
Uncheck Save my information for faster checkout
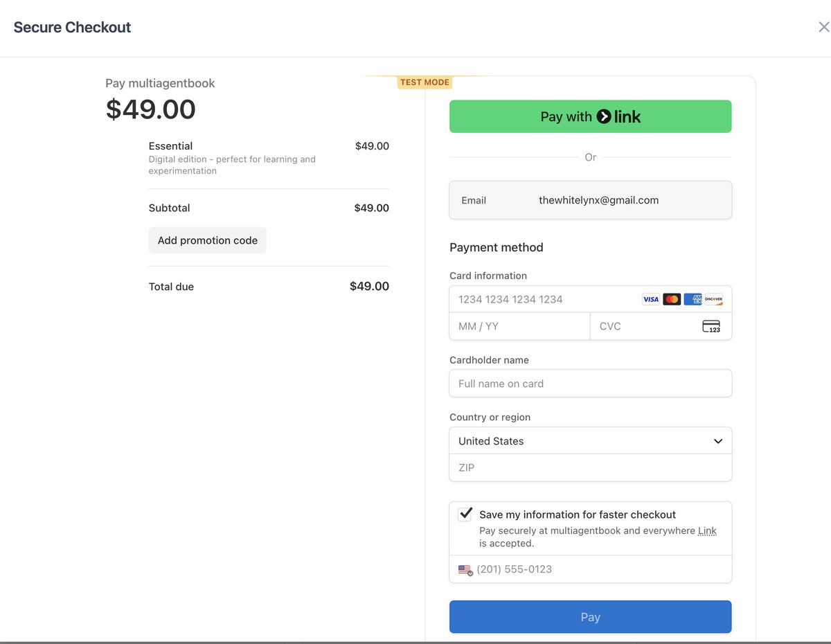pos(465,515)
